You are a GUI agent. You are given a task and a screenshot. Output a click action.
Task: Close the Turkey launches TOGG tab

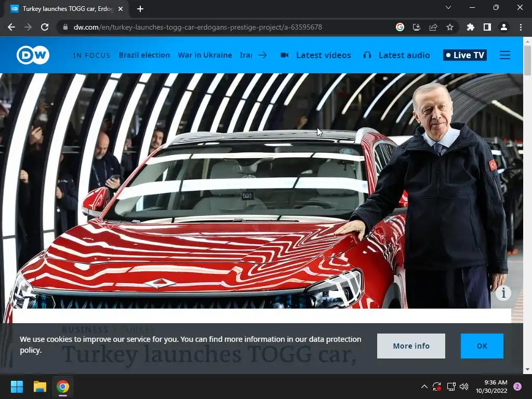point(121,9)
